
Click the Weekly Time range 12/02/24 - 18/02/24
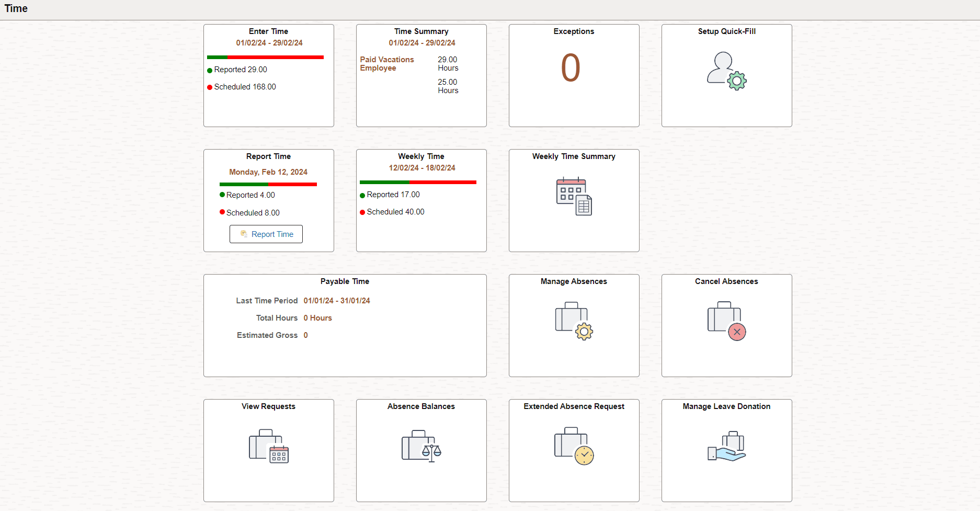click(421, 168)
